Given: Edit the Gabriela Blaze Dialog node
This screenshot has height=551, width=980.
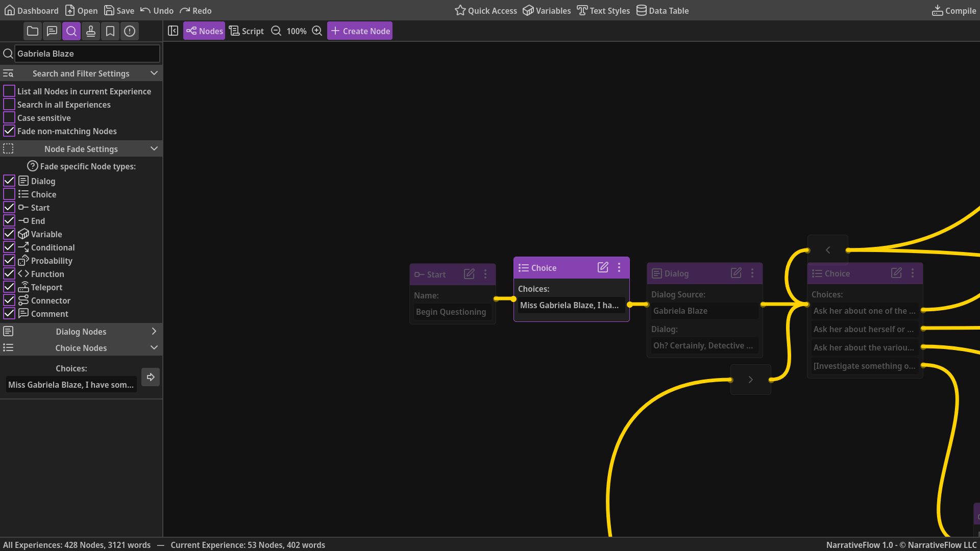Looking at the screenshot, I should pyautogui.click(x=736, y=273).
